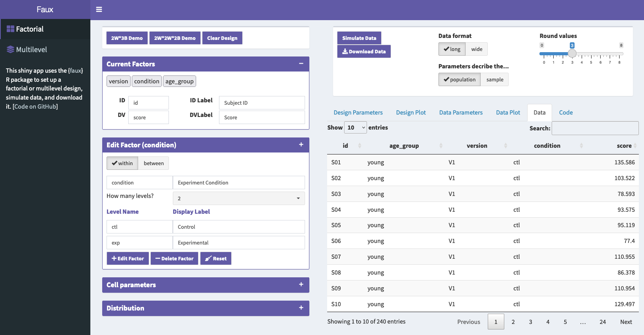This screenshot has height=335, width=644.
Task: Open the Code tab
Action: (565, 113)
